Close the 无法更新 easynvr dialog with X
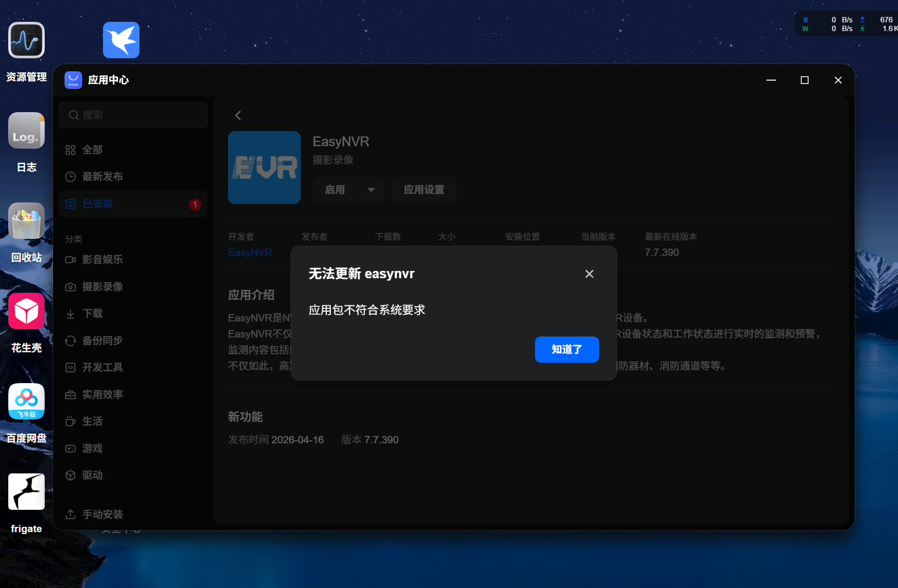The height and width of the screenshot is (588, 898). (589, 274)
